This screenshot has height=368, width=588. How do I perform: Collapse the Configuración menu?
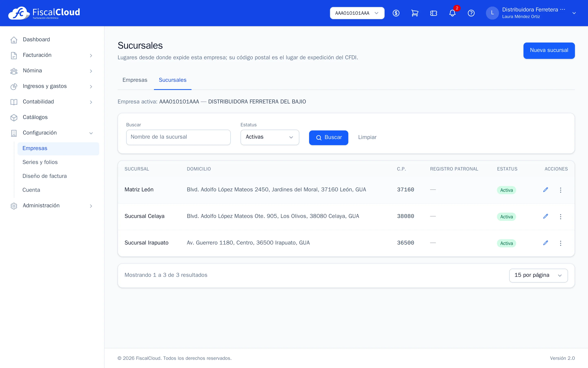click(x=52, y=133)
